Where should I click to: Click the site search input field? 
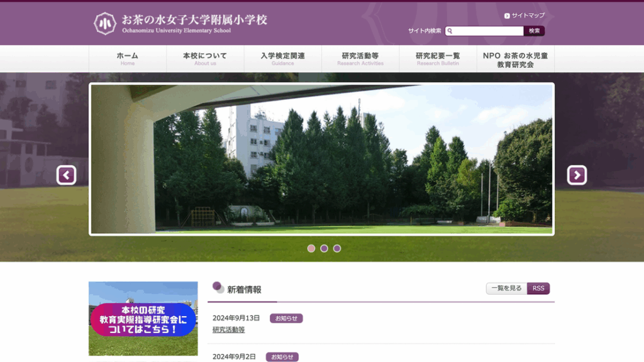point(488,31)
